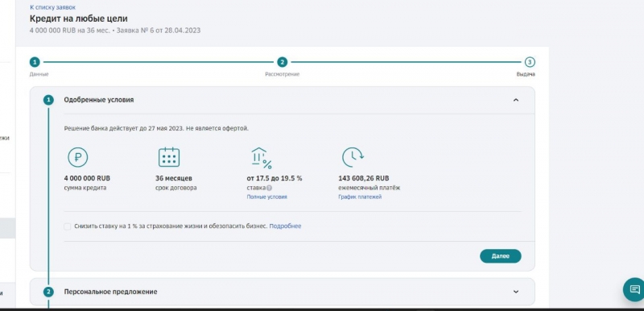Open the График платежей link

(x=360, y=197)
